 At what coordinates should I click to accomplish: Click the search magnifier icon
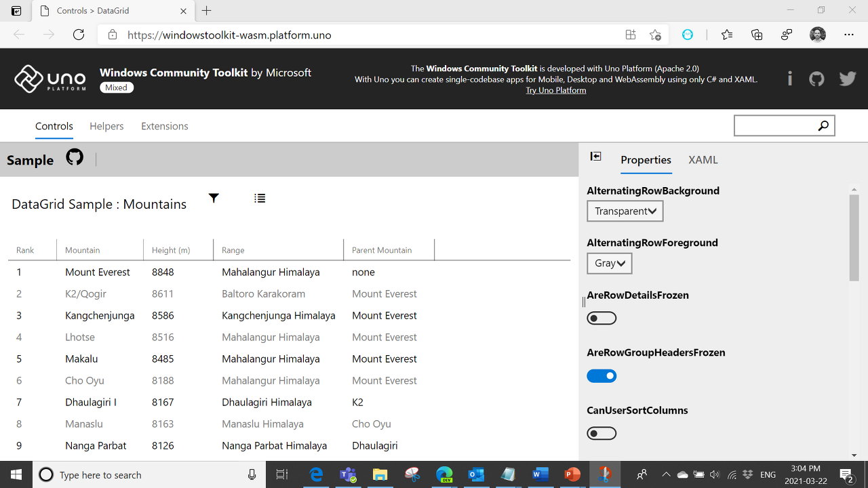point(823,125)
